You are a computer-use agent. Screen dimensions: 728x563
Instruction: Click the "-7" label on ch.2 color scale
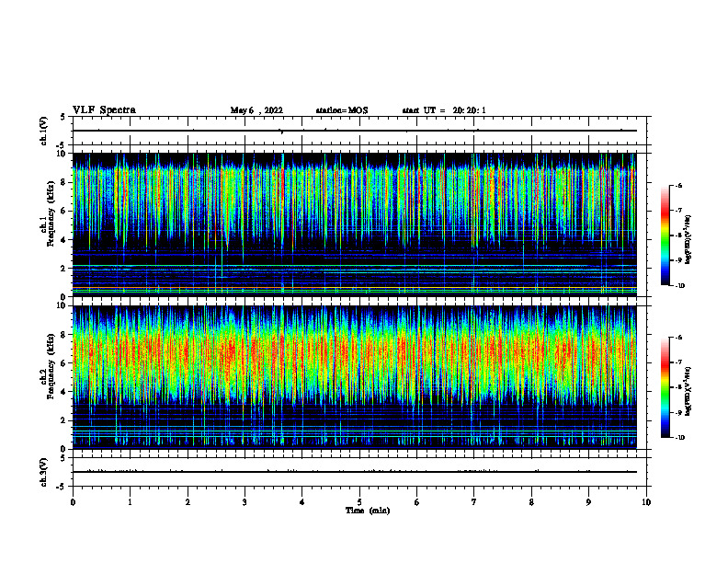[x=678, y=362]
